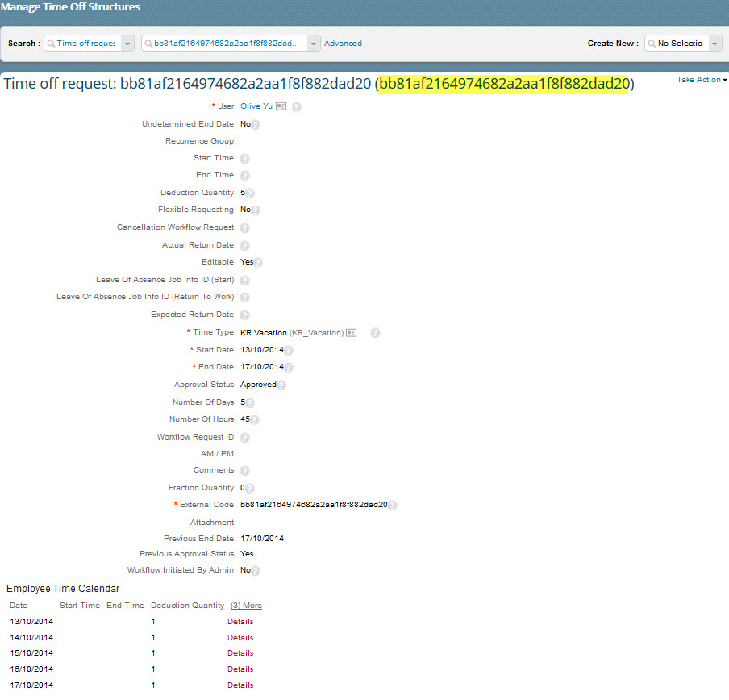This screenshot has height=700, width=729.
Task: Click inside the Create New No Selection field
Action: 677,44
